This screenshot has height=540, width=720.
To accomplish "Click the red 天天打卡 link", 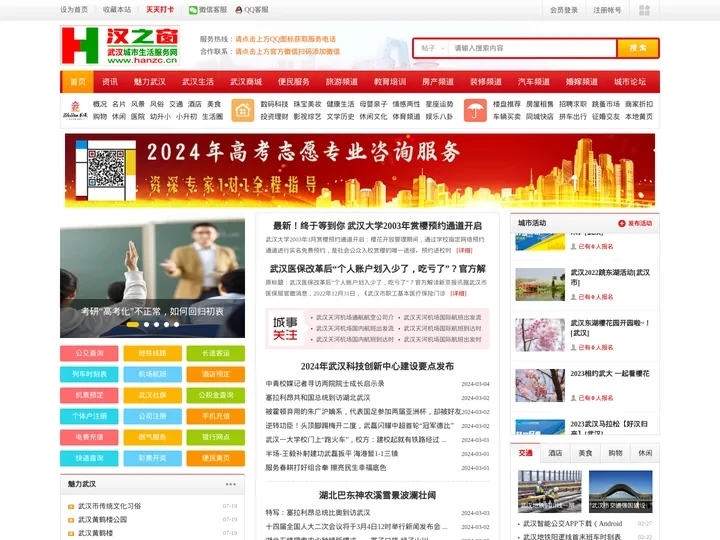I will pyautogui.click(x=160, y=10).
